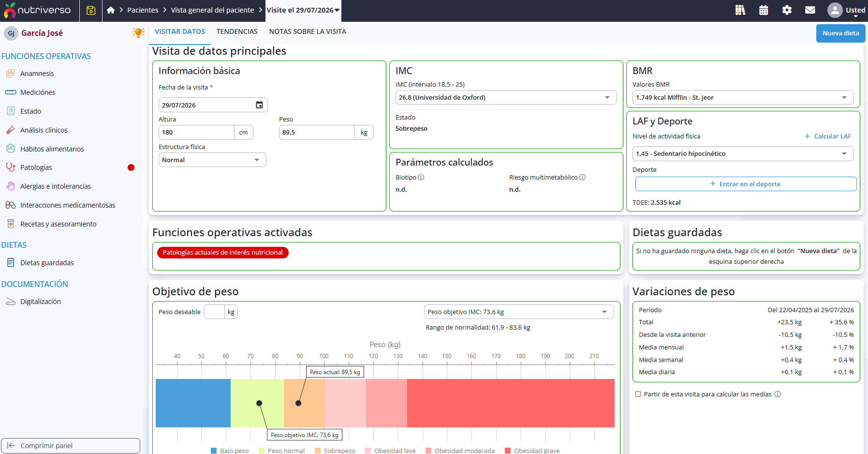
Task: Click the GJ patient initials badge
Action: (11, 33)
